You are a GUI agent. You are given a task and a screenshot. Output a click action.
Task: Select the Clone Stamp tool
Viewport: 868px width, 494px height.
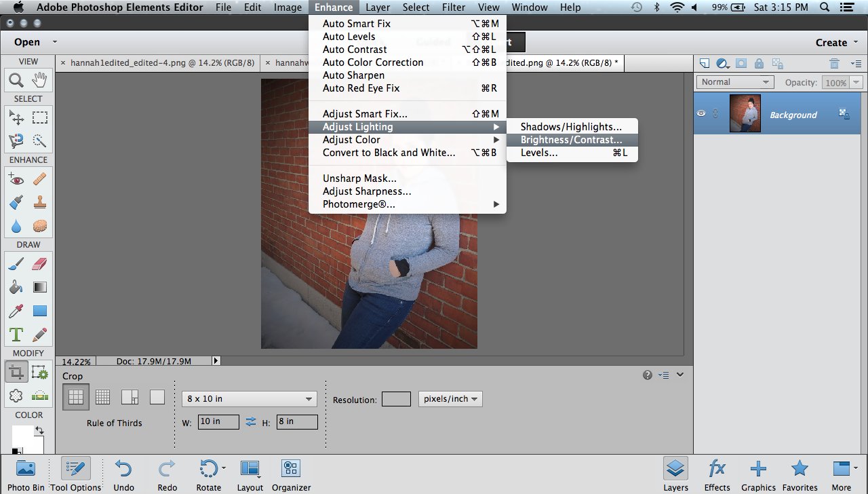click(39, 202)
